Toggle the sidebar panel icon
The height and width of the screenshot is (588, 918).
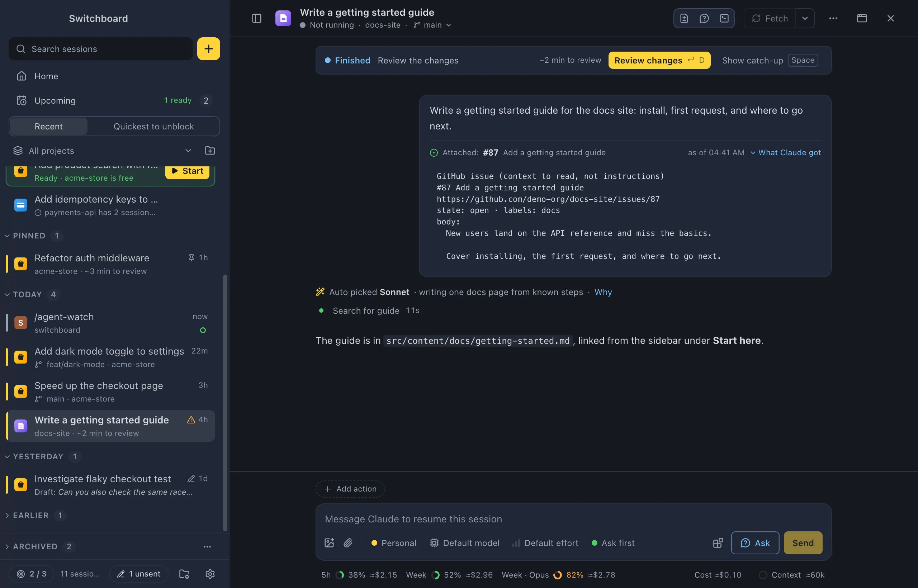tap(257, 18)
